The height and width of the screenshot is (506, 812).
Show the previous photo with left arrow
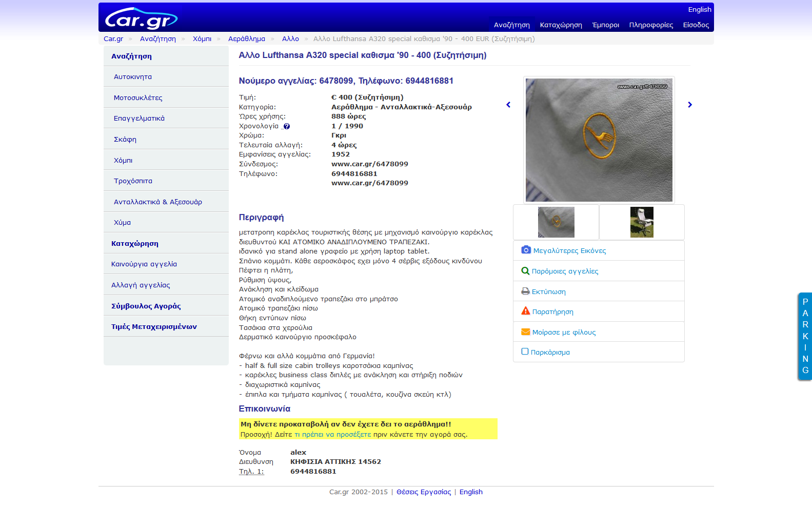pos(508,105)
